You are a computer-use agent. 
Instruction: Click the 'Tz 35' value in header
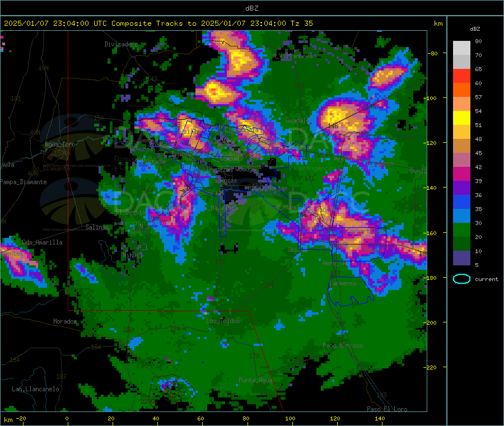(x=301, y=24)
